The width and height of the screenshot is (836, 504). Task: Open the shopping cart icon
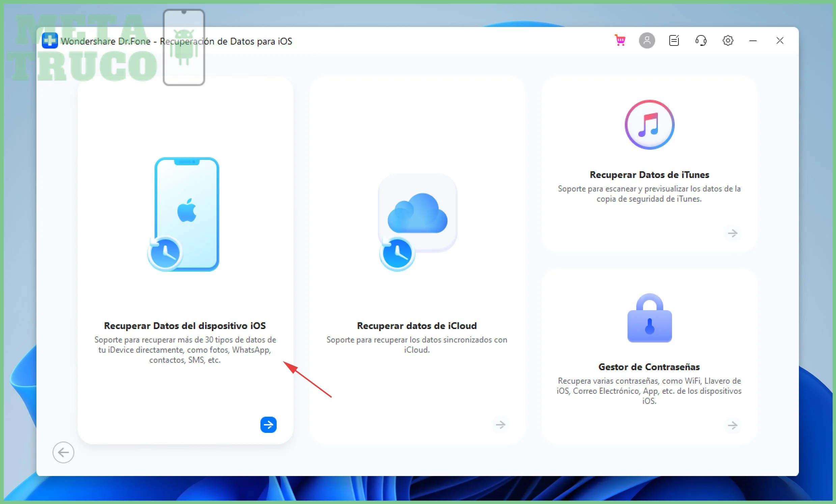(x=620, y=41)
